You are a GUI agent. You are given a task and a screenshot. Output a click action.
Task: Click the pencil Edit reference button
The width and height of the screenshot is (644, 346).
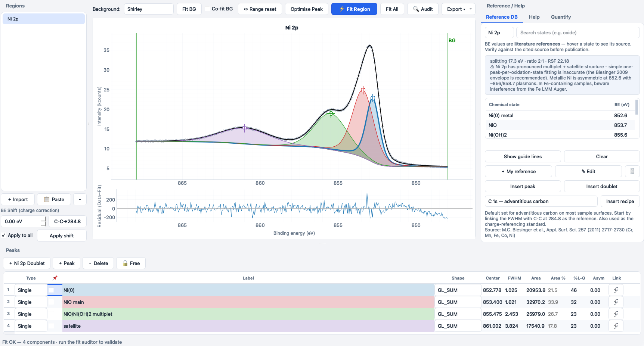588,171
